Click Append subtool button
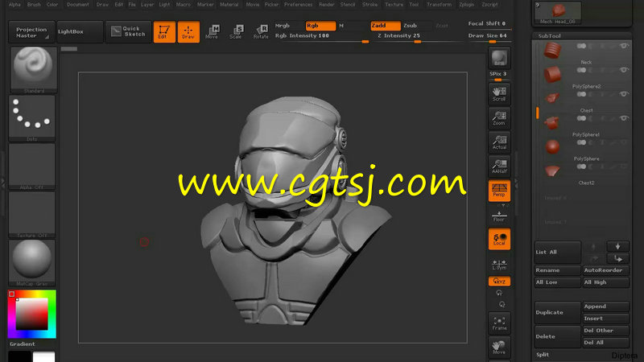644x362 pixels. coord(606,306)
